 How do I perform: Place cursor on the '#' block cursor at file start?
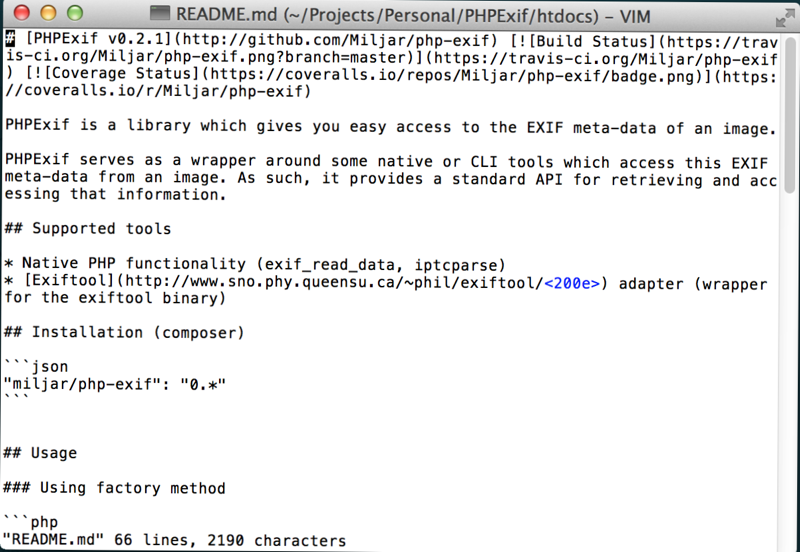[10, 39]
